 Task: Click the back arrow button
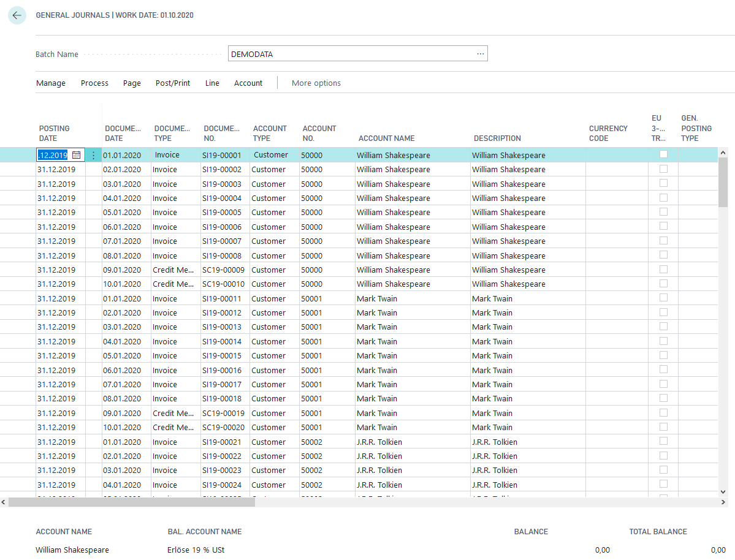pos(17,15)
